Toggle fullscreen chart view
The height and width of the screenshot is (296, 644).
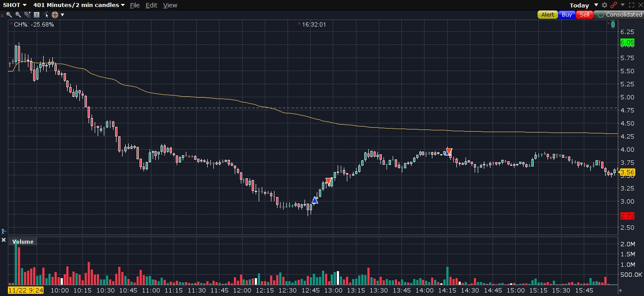(x=631, y=5)
